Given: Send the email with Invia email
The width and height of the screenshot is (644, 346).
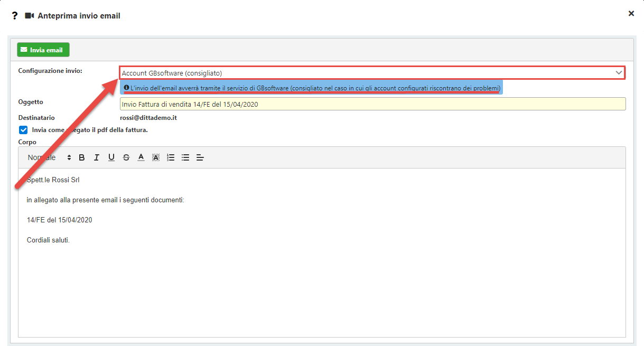Looking at the screenshot, I should point(43,50).
